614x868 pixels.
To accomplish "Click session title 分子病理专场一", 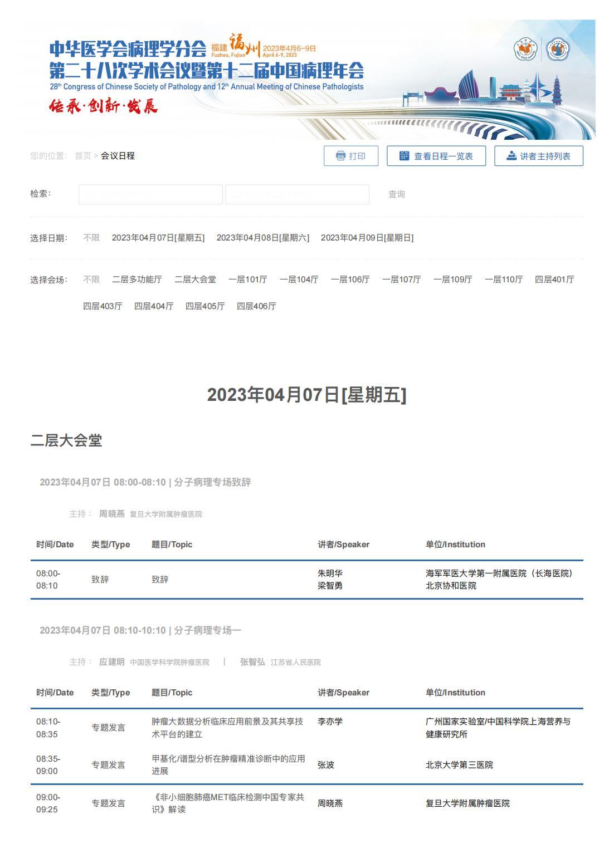I will click(208, 630).
